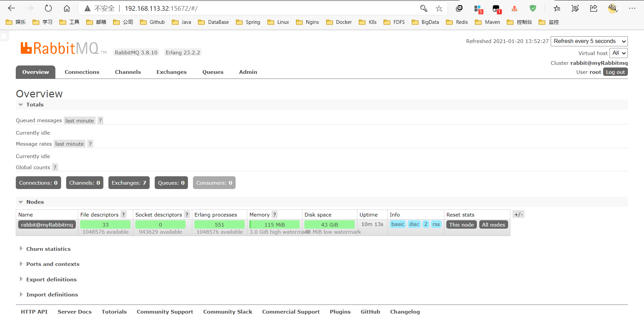Click the green shield extension icon

533,8
